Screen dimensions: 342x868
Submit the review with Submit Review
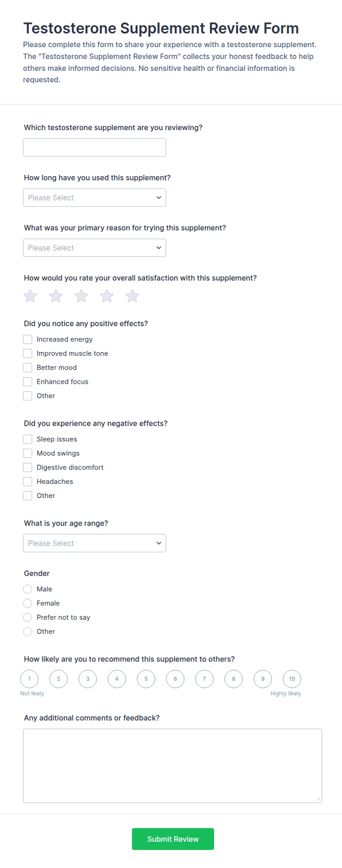click(x=173, y=839)
